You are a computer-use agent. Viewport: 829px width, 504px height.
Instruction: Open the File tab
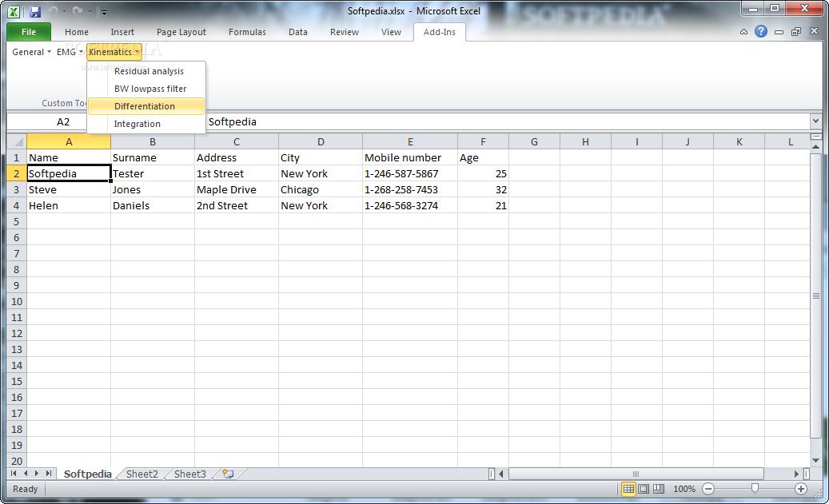pyautogui.click(x=29, y=32)
